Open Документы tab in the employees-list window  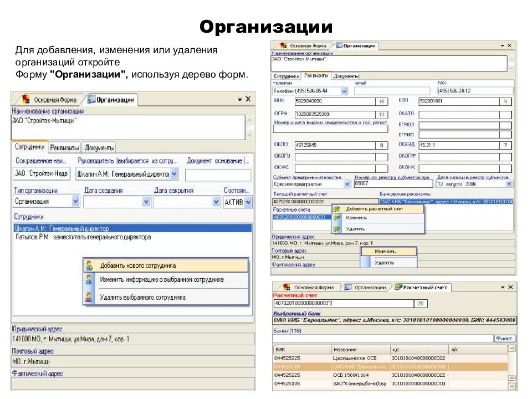click(99, 147)
